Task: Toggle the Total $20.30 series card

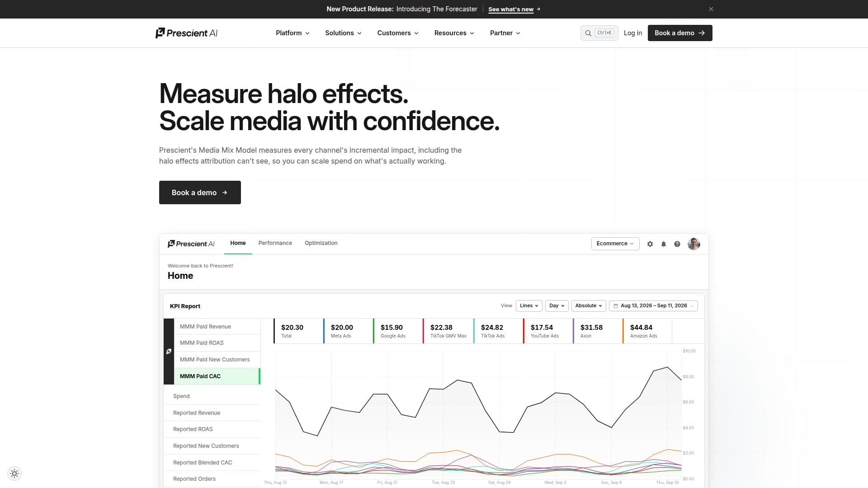Action: pyautogui.click(x=298, y=331)
